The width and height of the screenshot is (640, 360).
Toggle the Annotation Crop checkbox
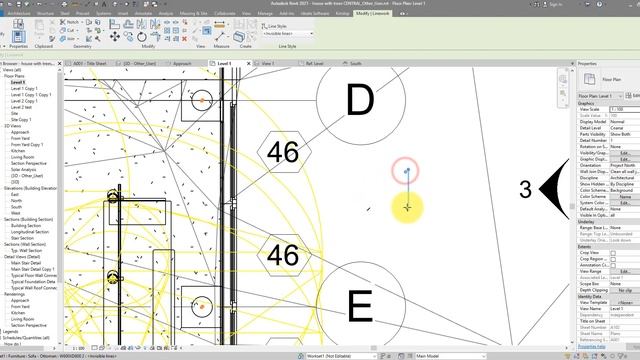(x=613, y=265)
